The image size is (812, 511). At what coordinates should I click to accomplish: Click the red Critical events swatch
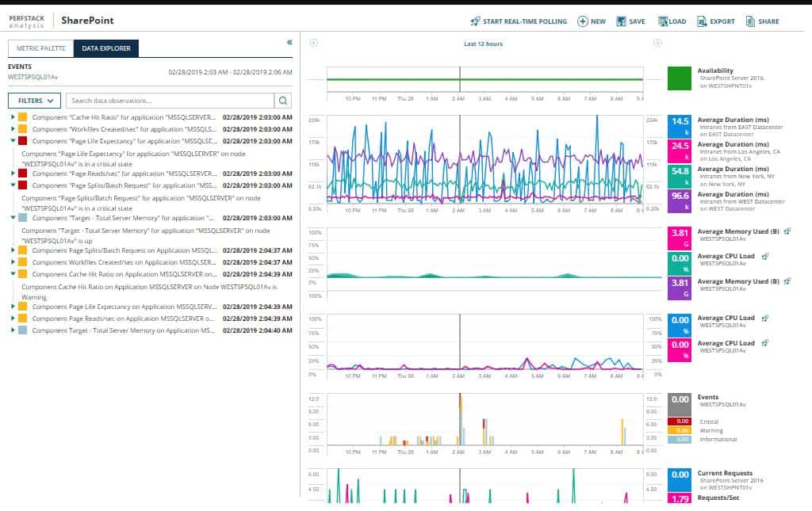tap(679, 421)
